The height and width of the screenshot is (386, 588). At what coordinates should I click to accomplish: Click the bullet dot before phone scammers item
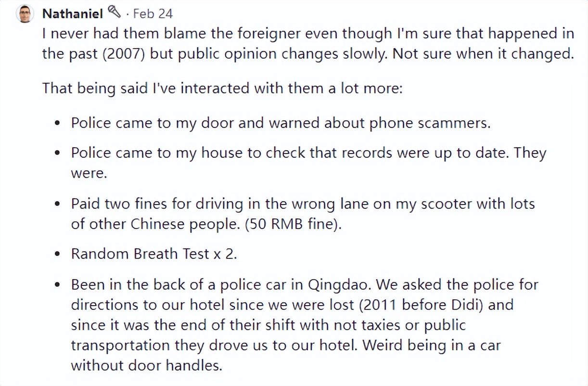pyautogui.click(x=58, y=123)
